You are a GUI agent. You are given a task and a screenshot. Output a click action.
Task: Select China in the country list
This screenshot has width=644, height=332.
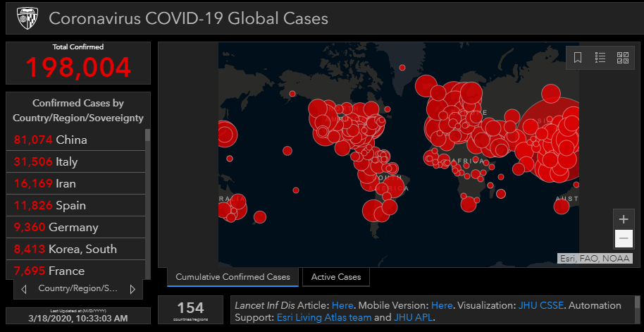[x=51, y=140]
